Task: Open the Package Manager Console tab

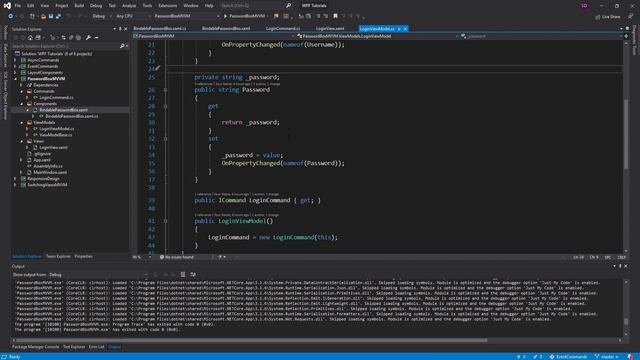Action: click(x=36, y=347)
